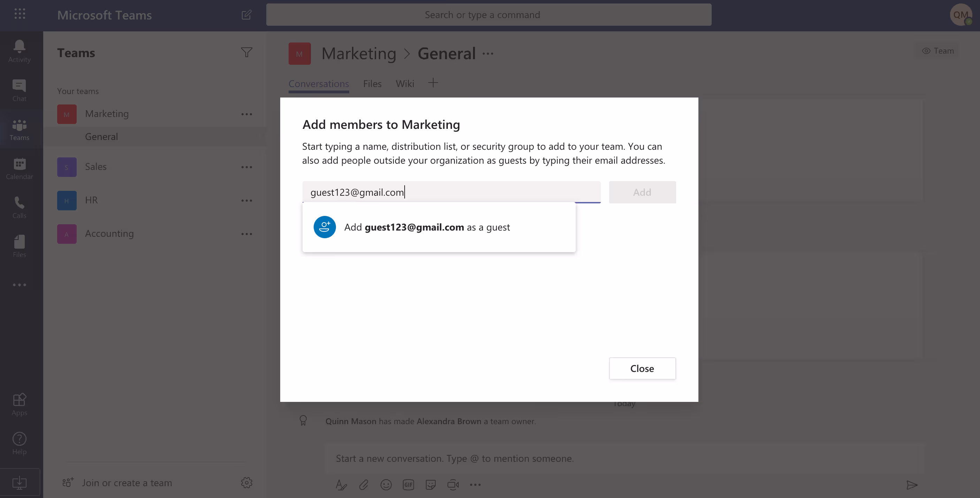Click the member email input field
This screenshot has width=980, height=498.
pyautogui.click(x=451, y=192)
